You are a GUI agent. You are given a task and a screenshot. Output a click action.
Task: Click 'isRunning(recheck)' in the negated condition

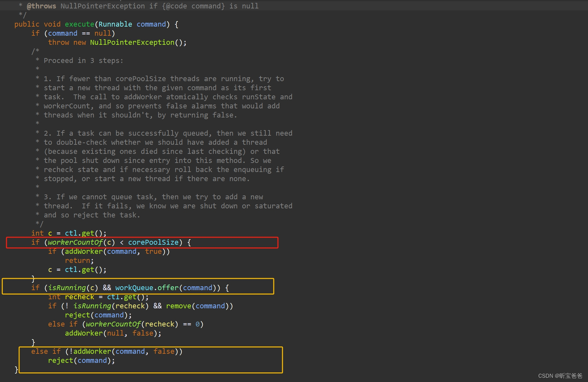pos(111,306)
